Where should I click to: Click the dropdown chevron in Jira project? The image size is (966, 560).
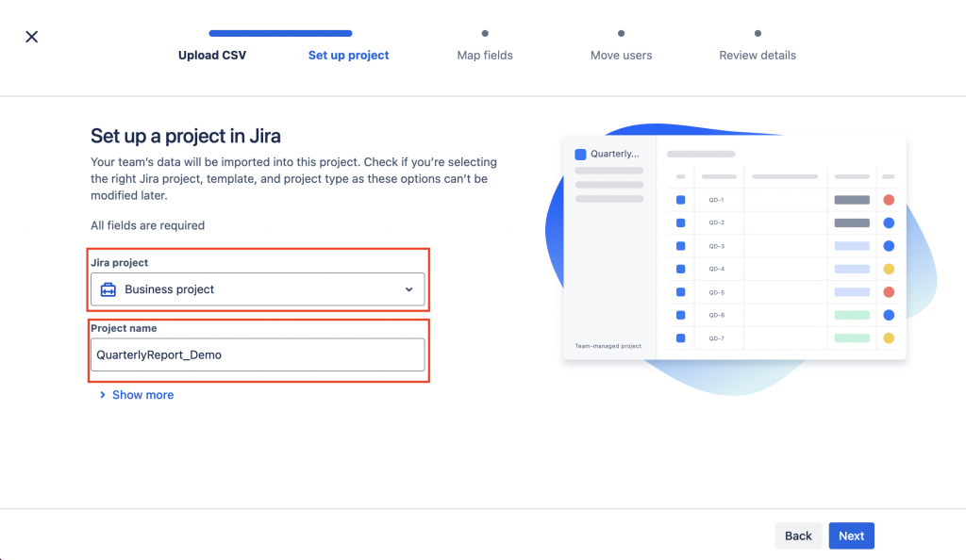[x=408, y=289]
